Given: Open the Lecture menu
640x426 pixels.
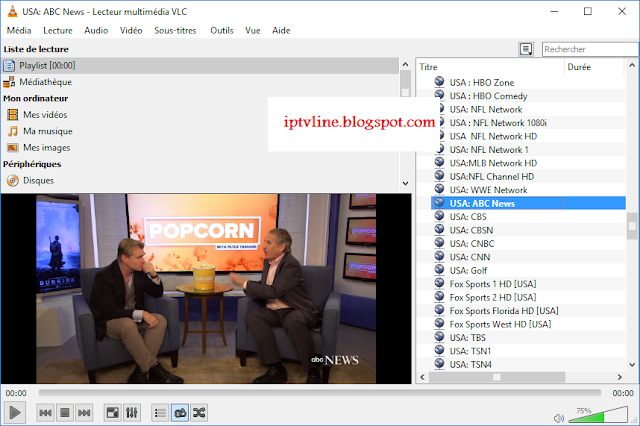Looking at the screenshot, I should point(58,31).
